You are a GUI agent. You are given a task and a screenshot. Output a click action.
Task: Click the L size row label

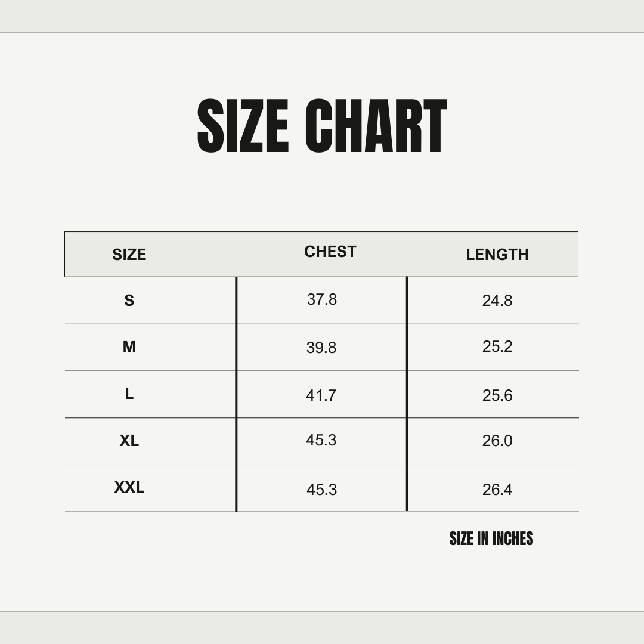point(129,394)
